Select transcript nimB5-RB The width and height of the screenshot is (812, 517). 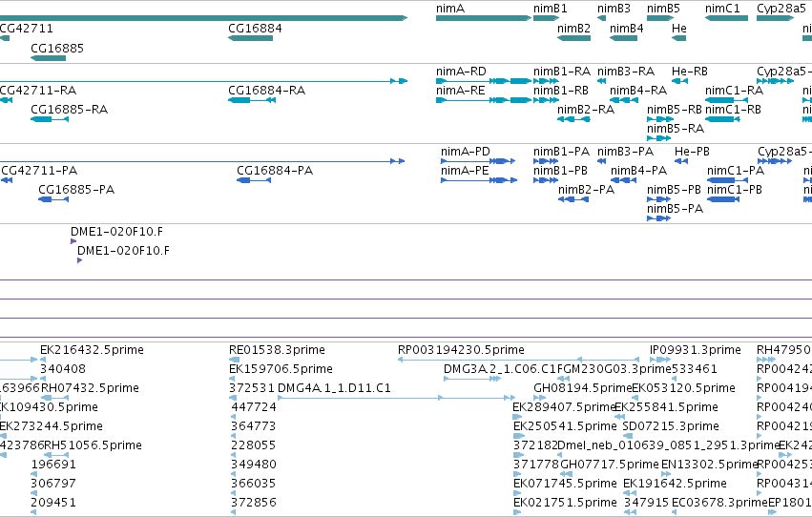[660, 119]
